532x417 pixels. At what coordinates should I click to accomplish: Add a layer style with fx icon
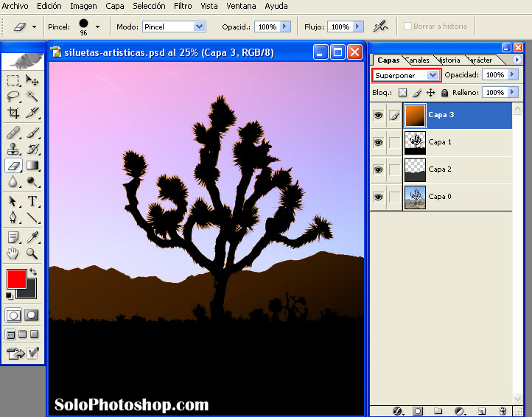(398, 410)
